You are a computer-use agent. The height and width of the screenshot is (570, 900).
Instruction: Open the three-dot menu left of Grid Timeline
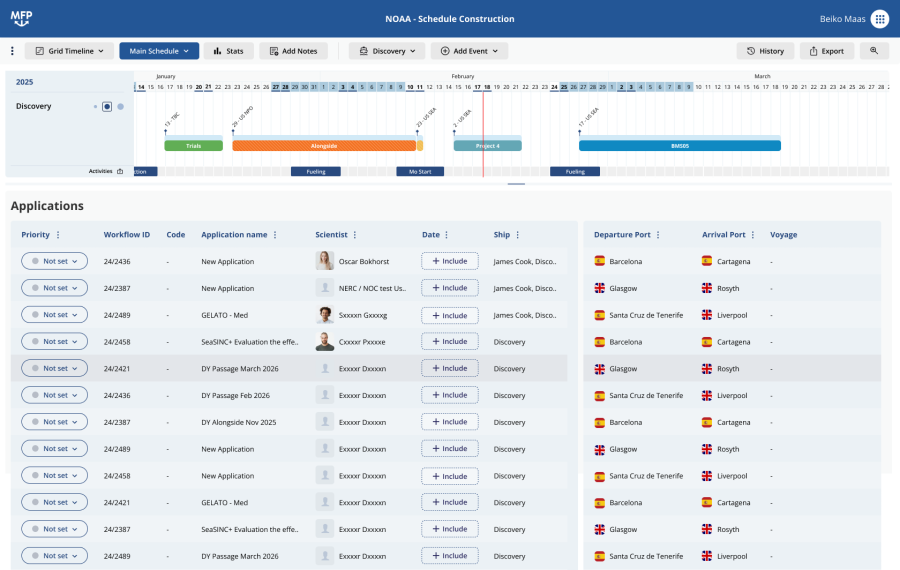[x=12, y=51]
